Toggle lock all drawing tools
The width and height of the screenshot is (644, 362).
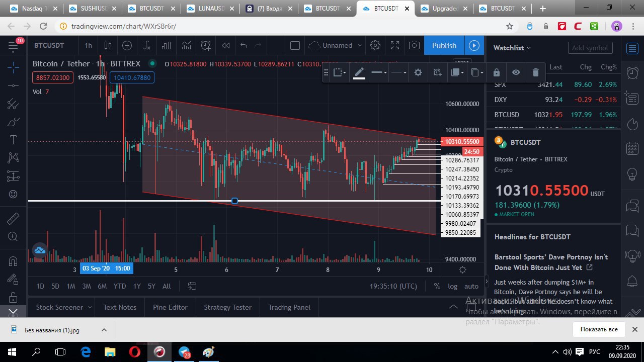13,297
